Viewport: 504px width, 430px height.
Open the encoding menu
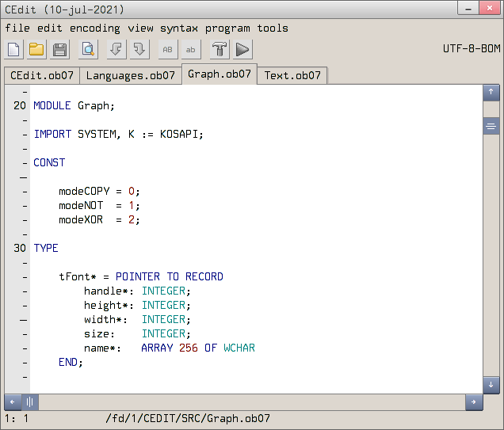(x=95, y=29)
